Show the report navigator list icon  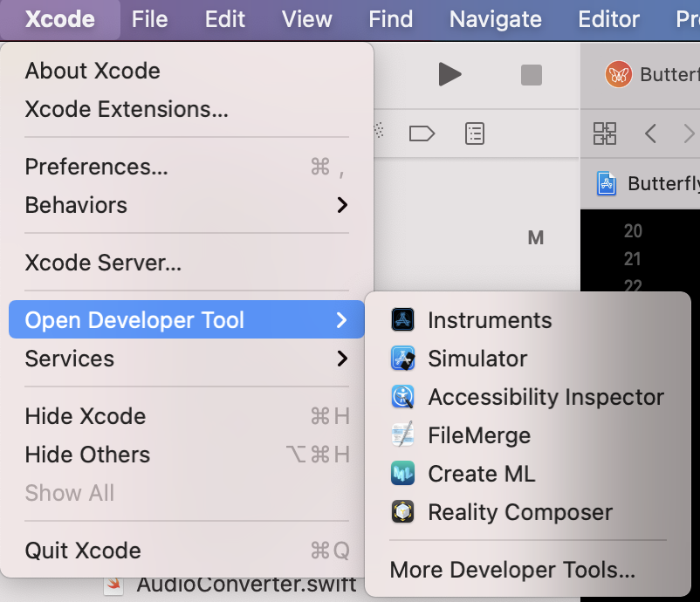[475, 133]
